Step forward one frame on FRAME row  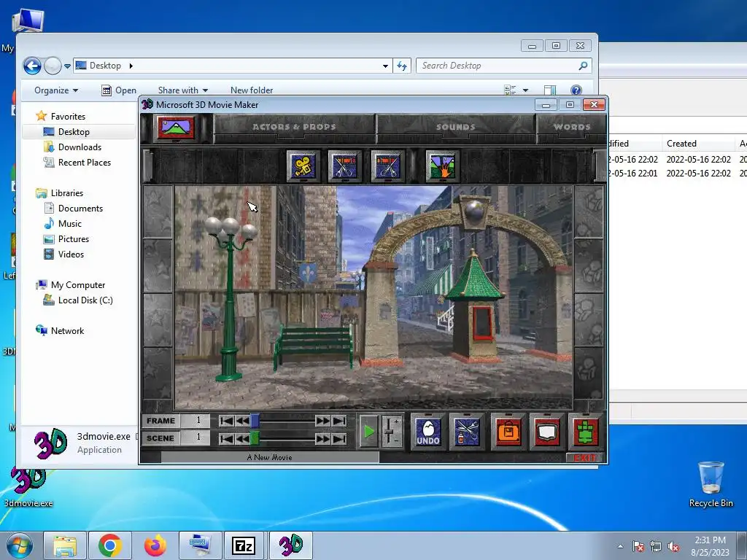[322, 421]
